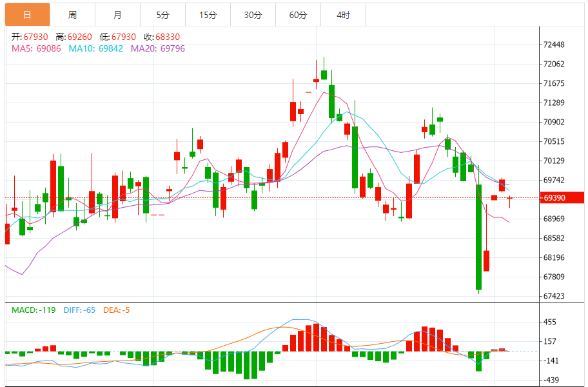
Task: Open the 月 monthly chart tab
Action: [117, 15]
